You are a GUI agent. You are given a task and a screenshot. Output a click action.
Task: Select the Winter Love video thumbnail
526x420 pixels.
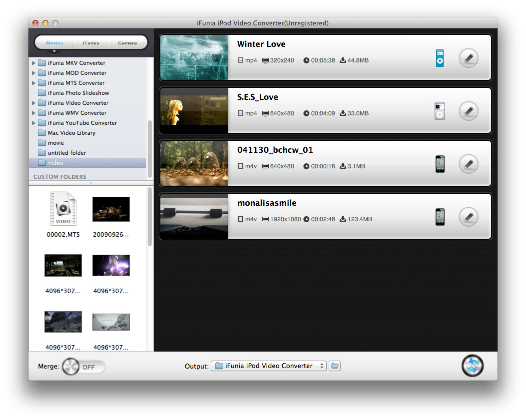click(194, 57)
